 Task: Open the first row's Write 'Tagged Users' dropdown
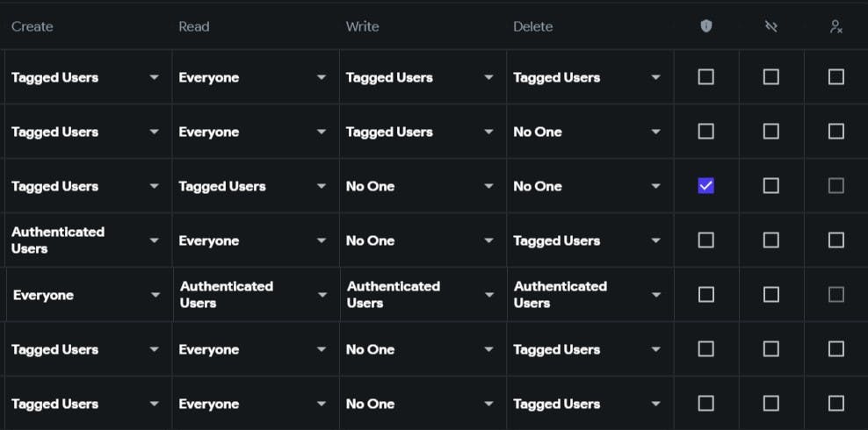click(423, 77)
